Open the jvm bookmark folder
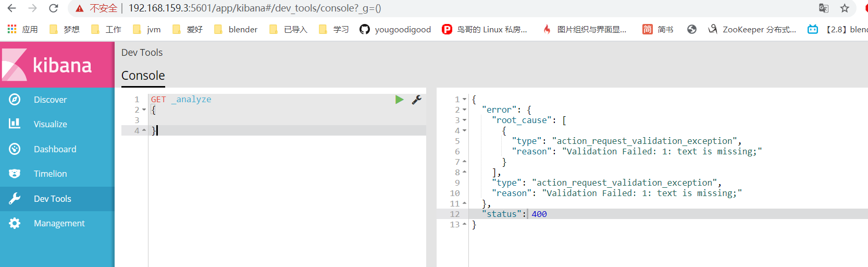Viewport: 868px width, 267px height. [x=147, y=29]
